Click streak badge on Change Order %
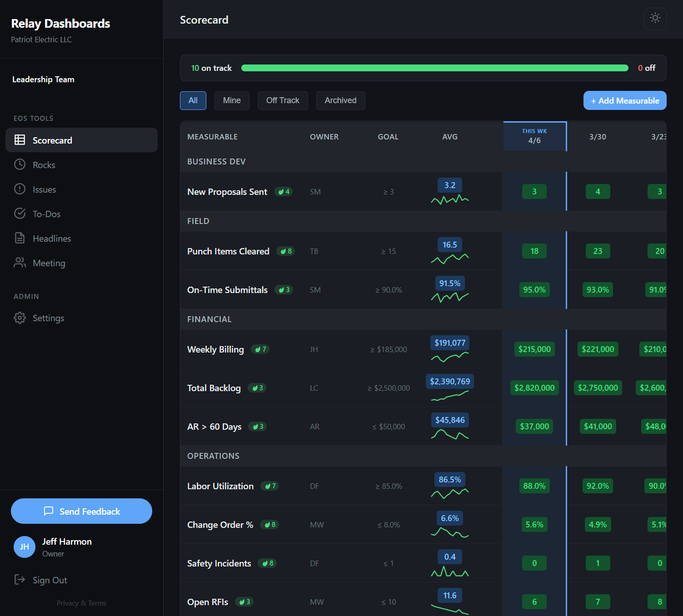This screenshot has height=616, width=683. [x=269, y=525]
